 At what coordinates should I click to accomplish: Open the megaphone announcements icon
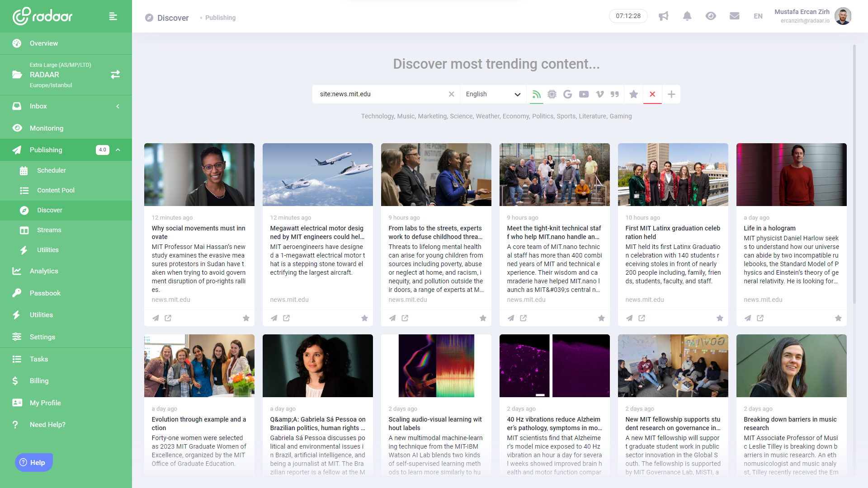(x=663, y=16)
